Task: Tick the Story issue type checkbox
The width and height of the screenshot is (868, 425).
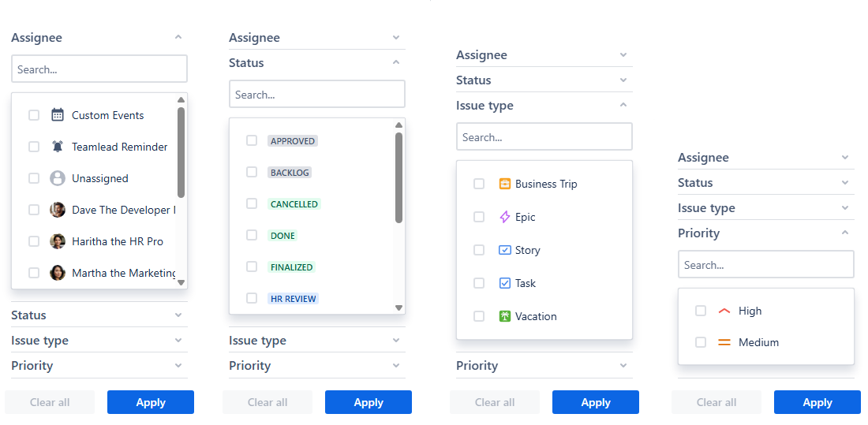Action: 479,250
